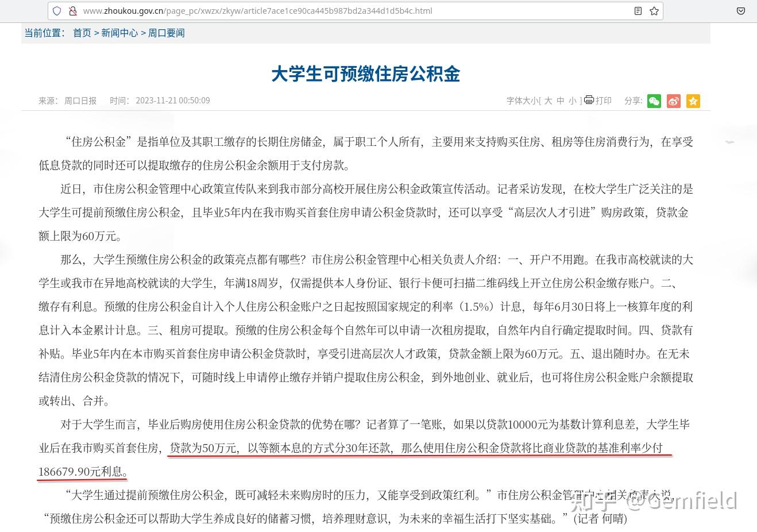
Task: Bookmark this page with the star icon
Action: click(654, 11)
